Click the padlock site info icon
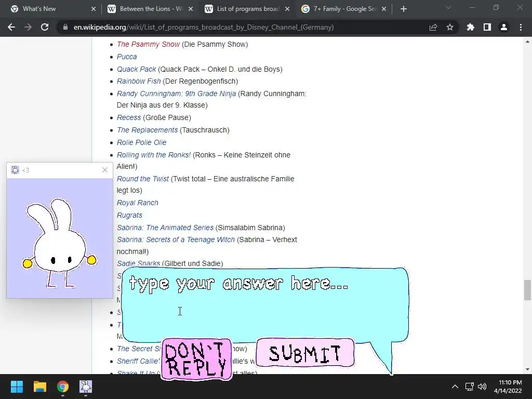The image size is (532, 399). click(65, 27)
